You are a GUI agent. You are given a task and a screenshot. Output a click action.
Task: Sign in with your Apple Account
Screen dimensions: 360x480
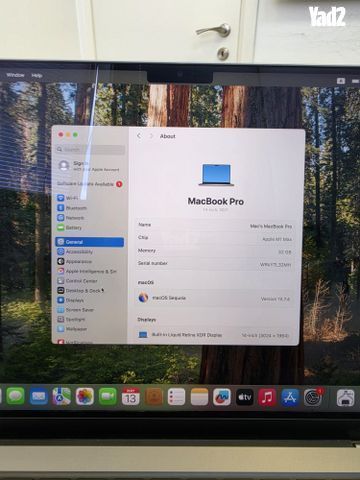click(90, 166)
